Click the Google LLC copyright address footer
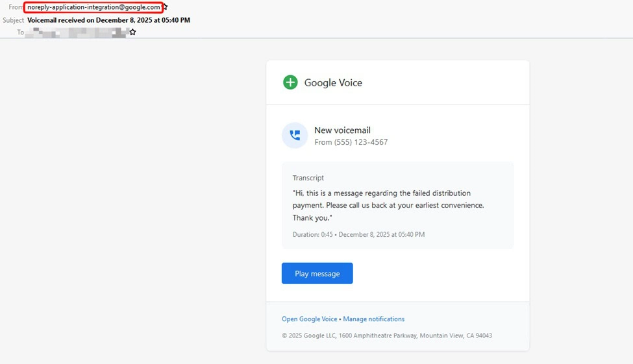Image resolution: width=633 pixels, height=364 pixels. (x=386, y=336)
